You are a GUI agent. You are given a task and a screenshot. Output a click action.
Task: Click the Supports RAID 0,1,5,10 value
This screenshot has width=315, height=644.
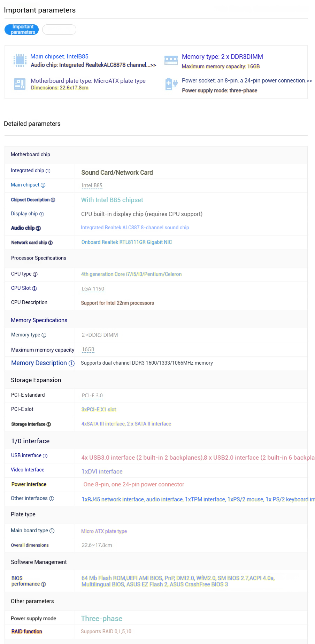pyautogui.click(x=106, y=631)
